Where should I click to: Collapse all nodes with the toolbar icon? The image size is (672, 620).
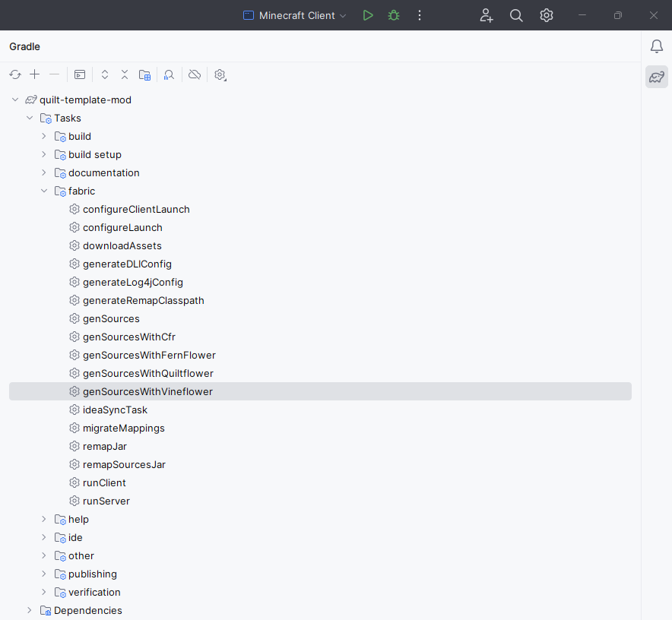point(124,74)
